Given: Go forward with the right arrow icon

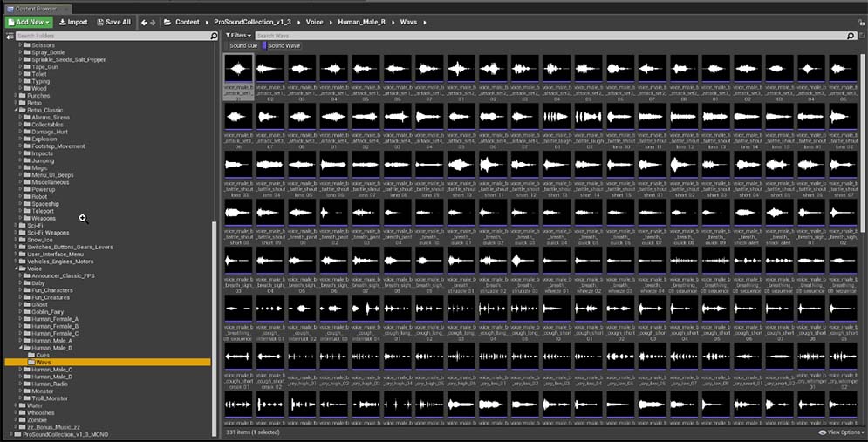Looking at the screenshot, I should click(153, 23).
